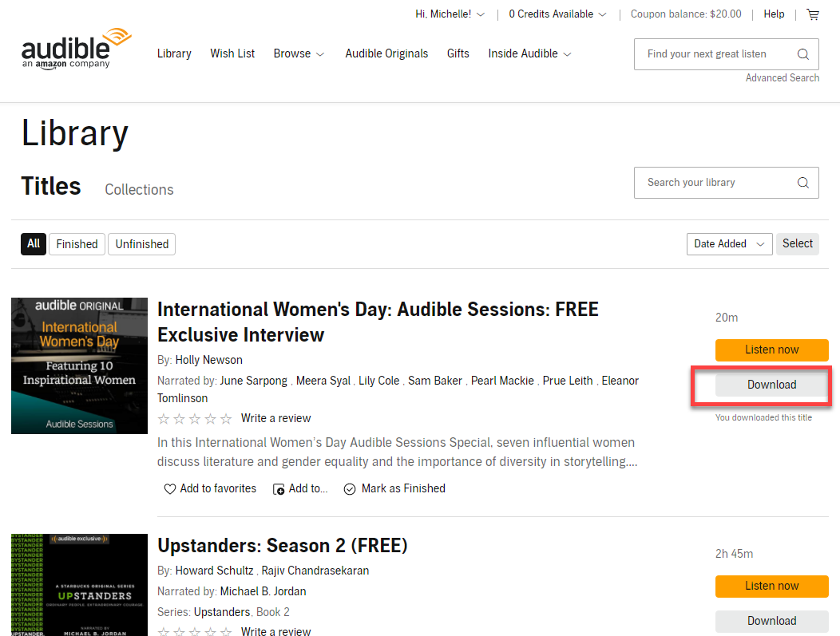Download the International Women's Day interview
840x636 pixels.
[x=771, y=385]
